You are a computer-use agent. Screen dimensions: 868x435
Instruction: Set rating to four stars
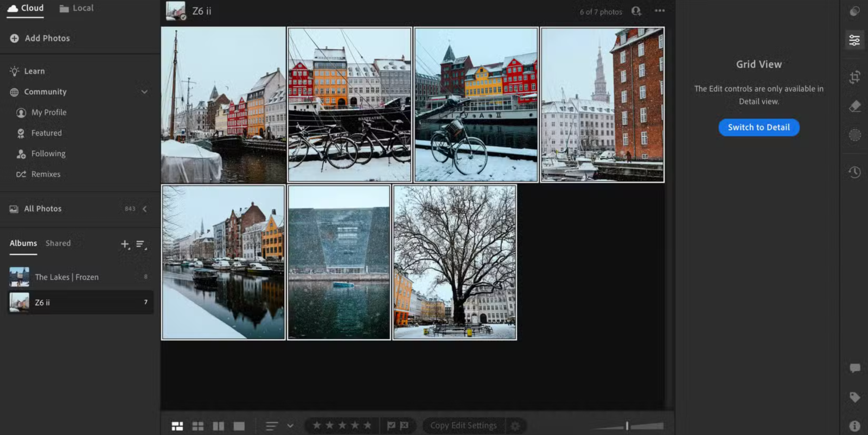coord(355,426)
